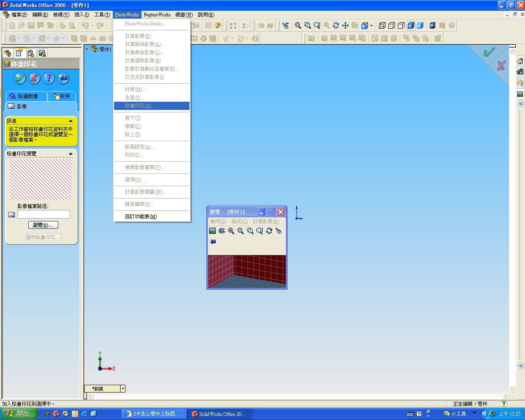Open the PhotoWorks render manager tab icon
Screen dimensions: 525x420
click(x=42, y=53)
